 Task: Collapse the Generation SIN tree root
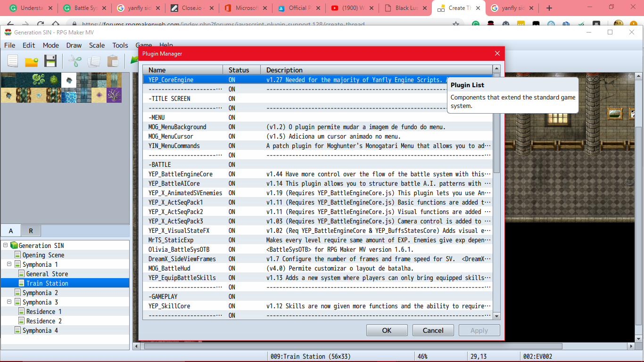click(x=6, y=245)
